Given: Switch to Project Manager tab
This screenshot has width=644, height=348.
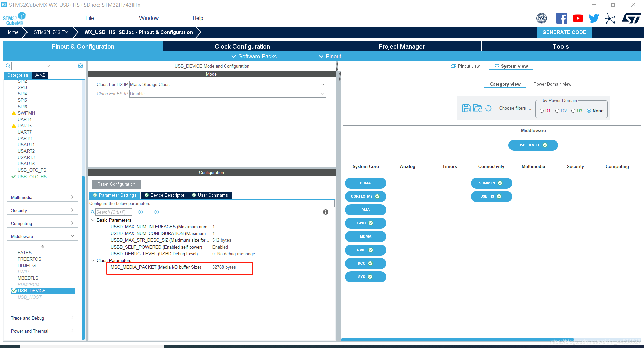Looking at the screenshot, I should [x=401, y=47].
